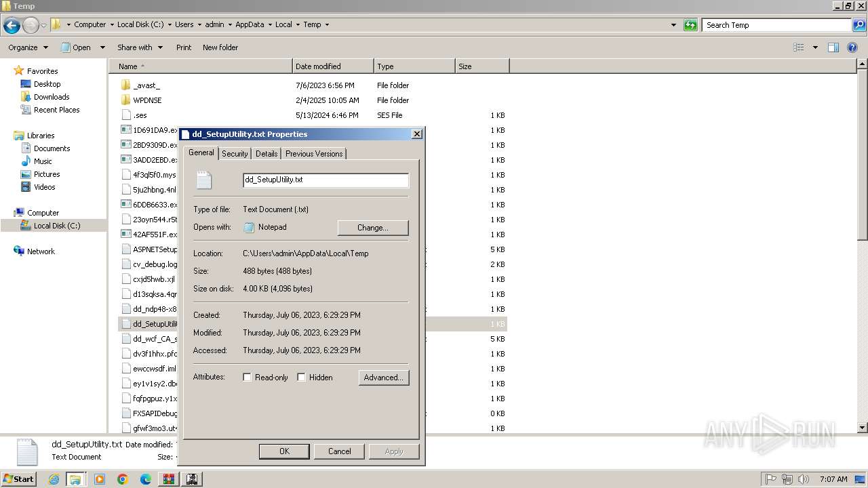868x488 pixels.
Task: Click the pirate-flag application taskbar icon
Action: tap(192, 479)
